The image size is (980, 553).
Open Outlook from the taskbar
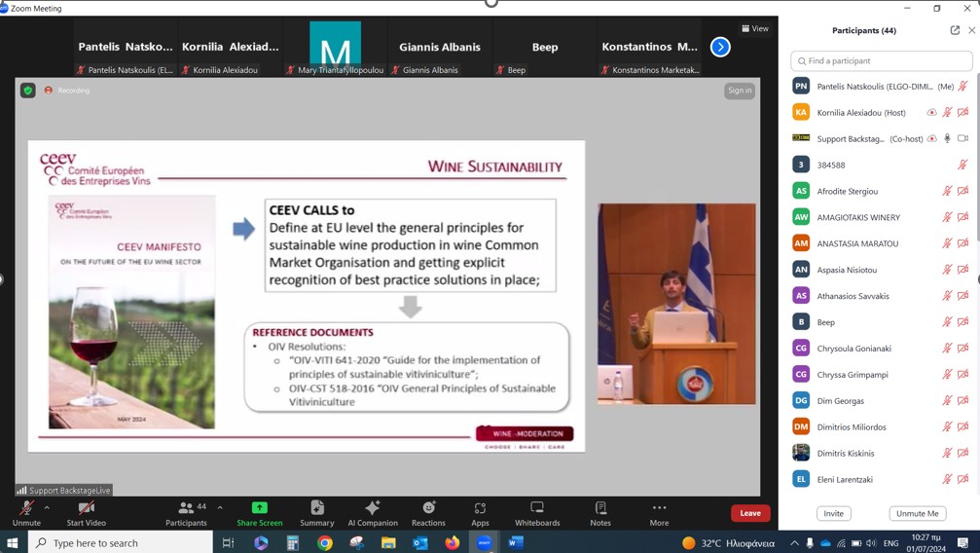tap(420, 542)
